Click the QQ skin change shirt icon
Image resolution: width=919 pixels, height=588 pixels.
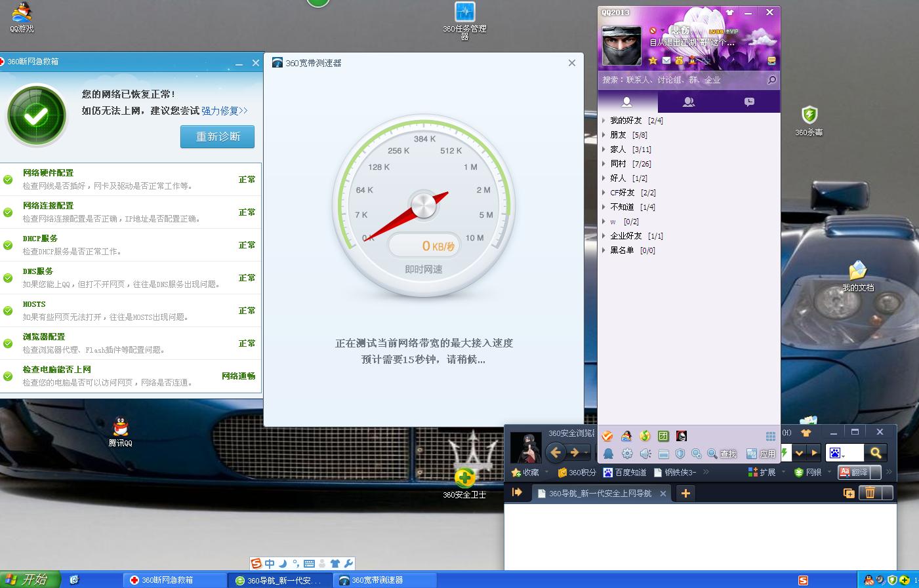tap(730, 12)
